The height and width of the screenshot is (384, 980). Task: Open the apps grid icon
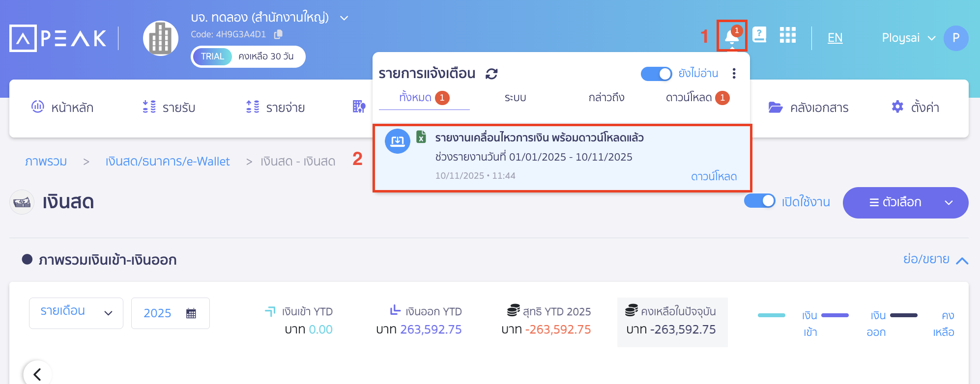point(788,35)
